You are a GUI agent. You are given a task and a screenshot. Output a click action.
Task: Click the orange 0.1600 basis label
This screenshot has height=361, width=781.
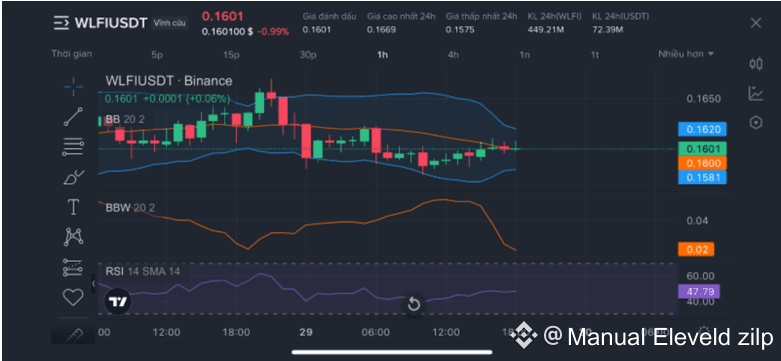[x=702, y=163]
